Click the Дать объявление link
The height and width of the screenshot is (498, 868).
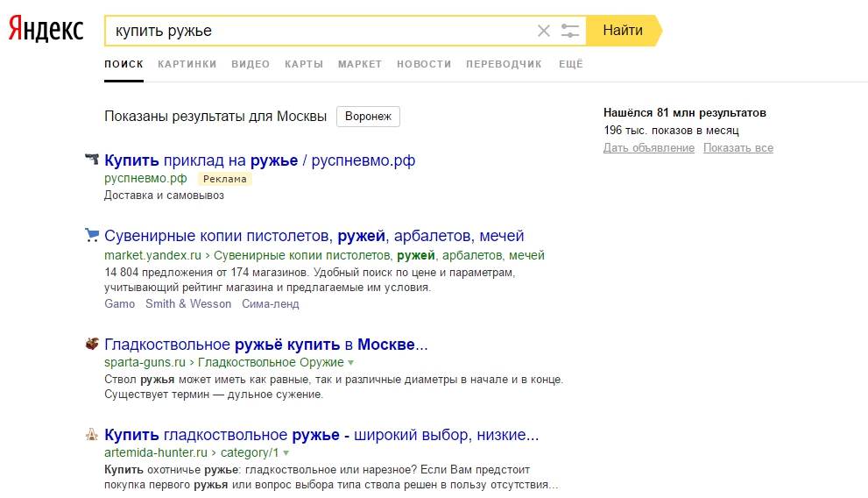649,148
